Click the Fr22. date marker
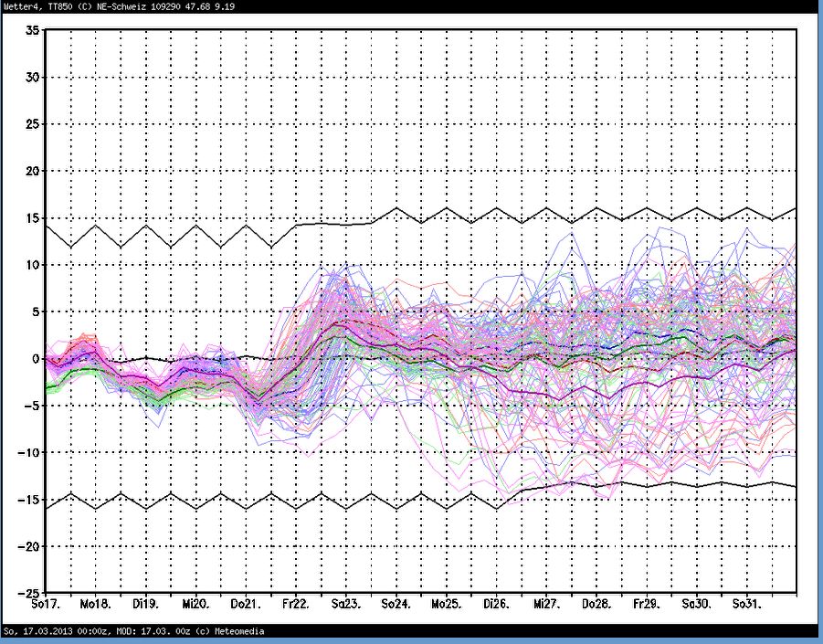823x644 pixels. pos(296,605)
